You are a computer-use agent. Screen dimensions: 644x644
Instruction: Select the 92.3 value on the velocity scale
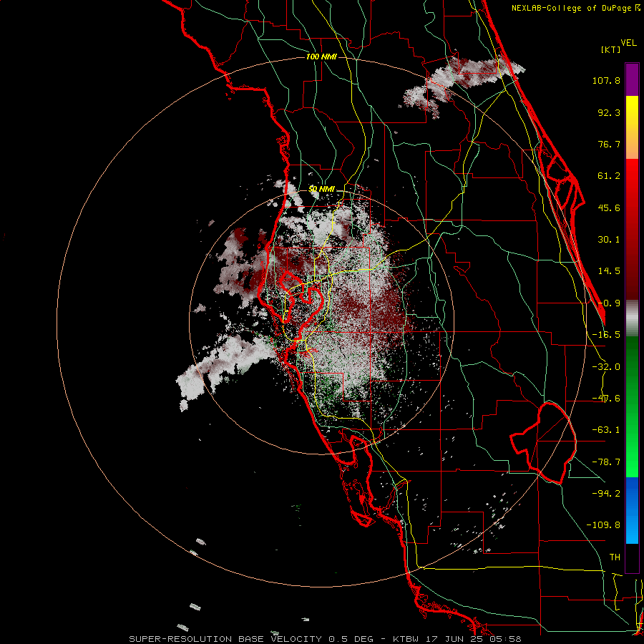click(x=609, y=112)
